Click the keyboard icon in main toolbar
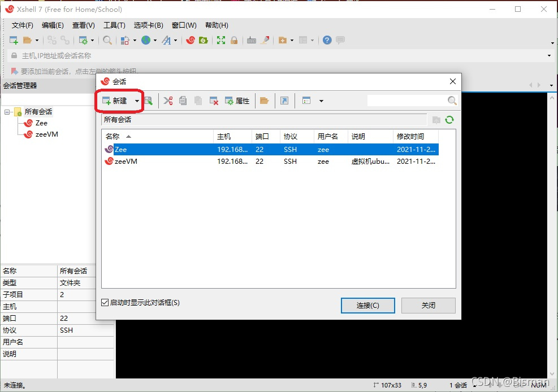The height and width of the screenshot is (392, 558). tap(252, 40)
